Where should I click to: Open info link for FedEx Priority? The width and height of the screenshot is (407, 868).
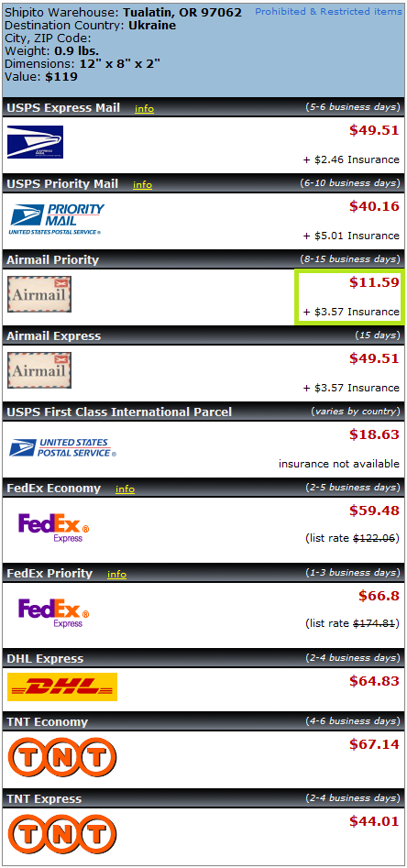tap(116, 574)
